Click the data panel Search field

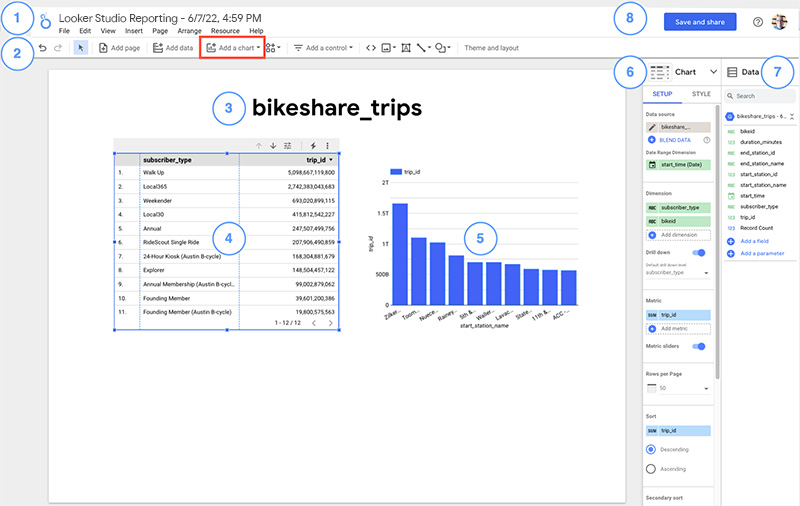760,96
